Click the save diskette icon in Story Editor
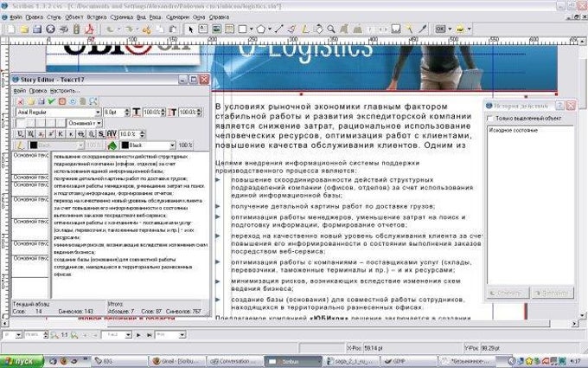This screenshot has height=368, width=588. tap(41, 101)
